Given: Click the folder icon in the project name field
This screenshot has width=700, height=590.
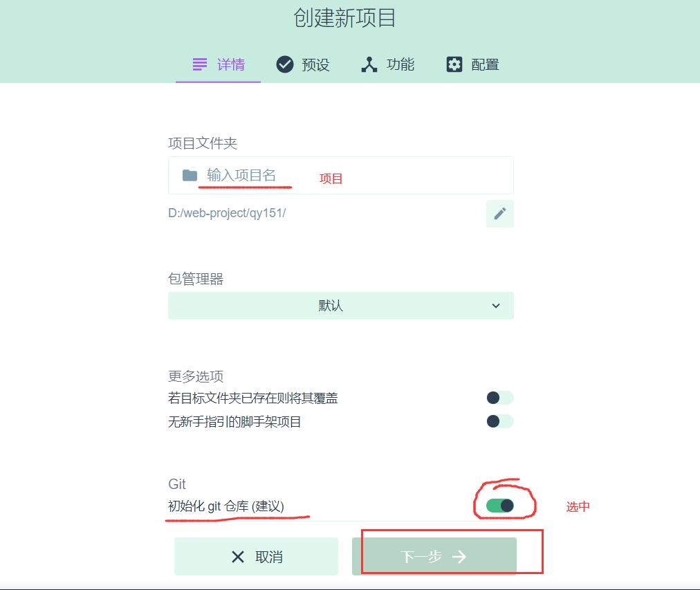Looking at the screenshot, I should 190,176.
